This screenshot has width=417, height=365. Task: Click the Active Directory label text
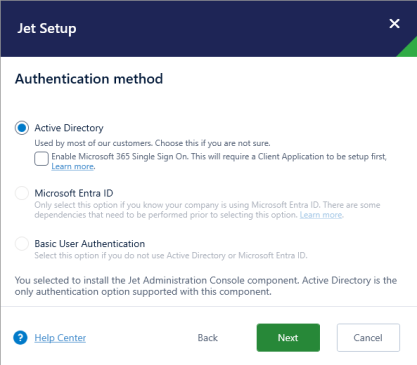69,128
